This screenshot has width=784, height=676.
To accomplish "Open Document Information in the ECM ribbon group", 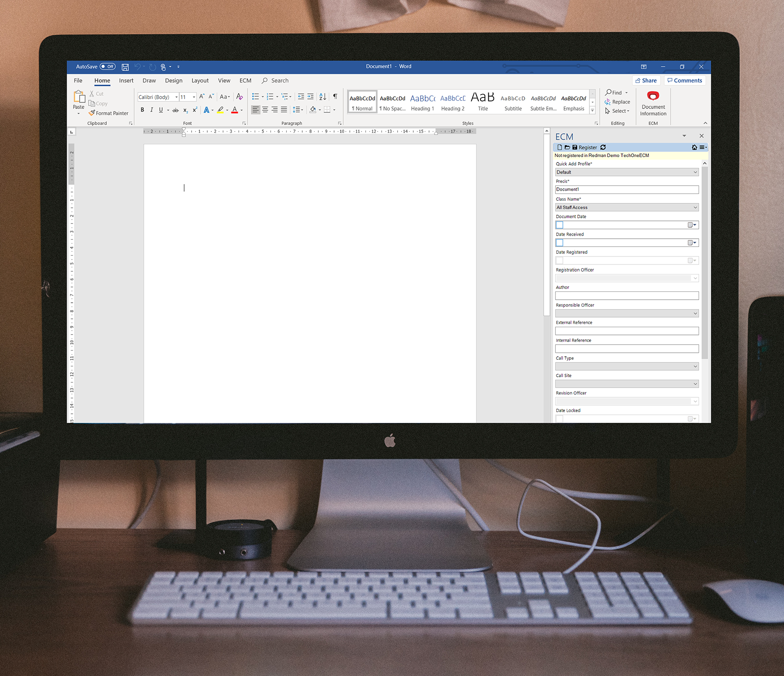I will coord(652,103).
